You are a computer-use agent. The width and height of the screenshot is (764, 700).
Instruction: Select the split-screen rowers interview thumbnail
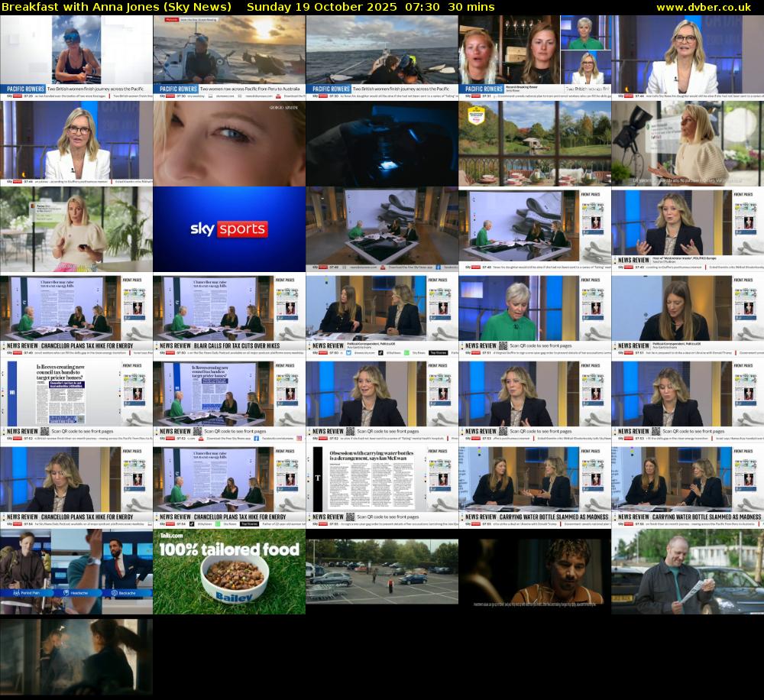coord(534,57)
